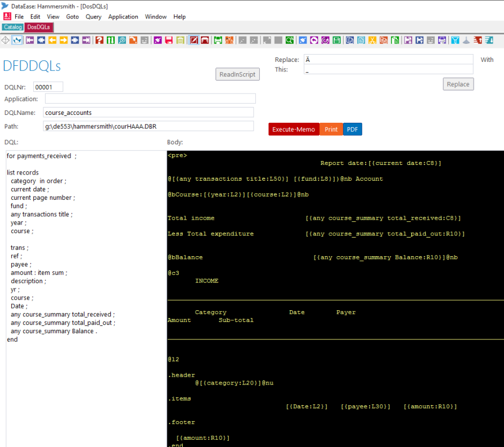The width and height of the screenshot is (504, 447).
Task: Click the red Execute-Memo button
Action: click(x=294, y=129)
